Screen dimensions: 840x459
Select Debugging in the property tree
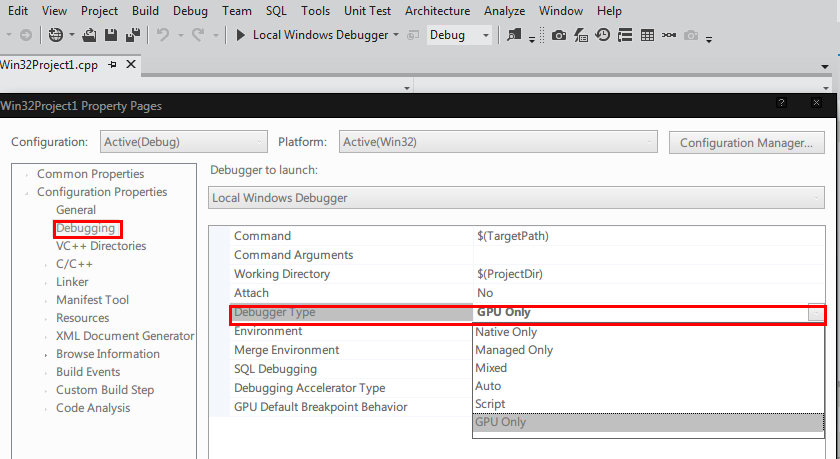tap(86, 228)
